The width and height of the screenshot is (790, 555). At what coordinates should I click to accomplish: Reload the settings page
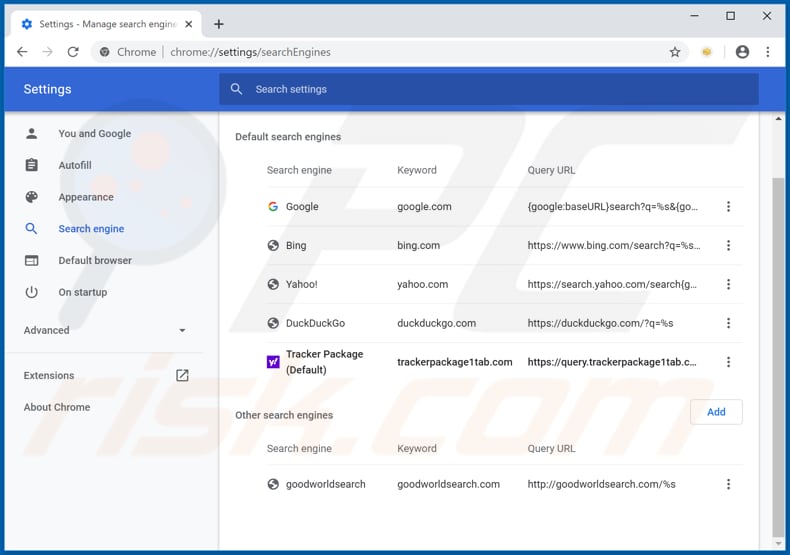[x=73, y=52]
